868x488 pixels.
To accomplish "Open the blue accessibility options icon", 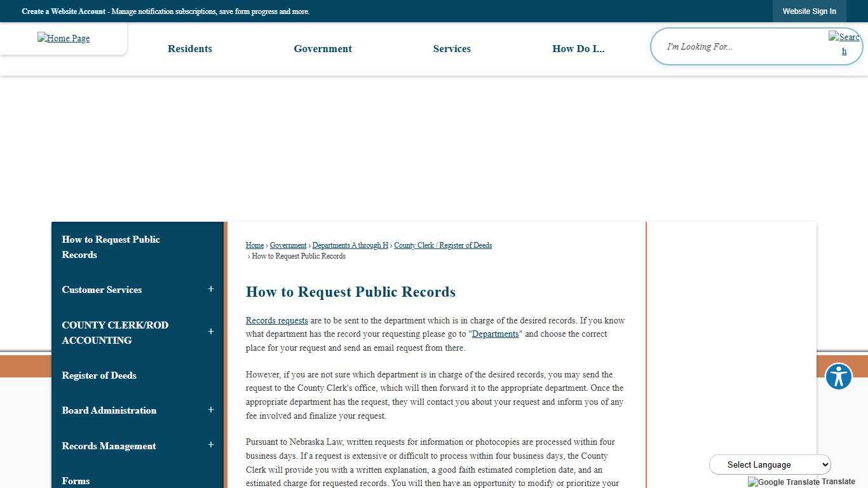I will tap(838, 376).
